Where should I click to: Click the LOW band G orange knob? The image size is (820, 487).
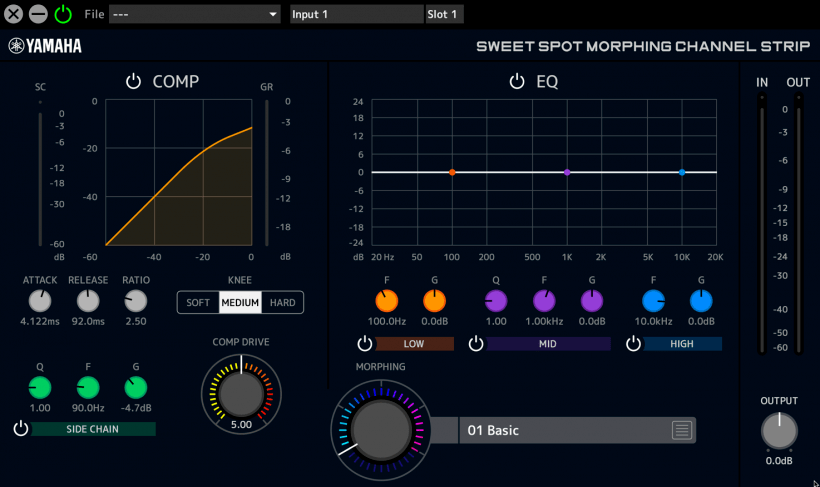pos(434,301)
